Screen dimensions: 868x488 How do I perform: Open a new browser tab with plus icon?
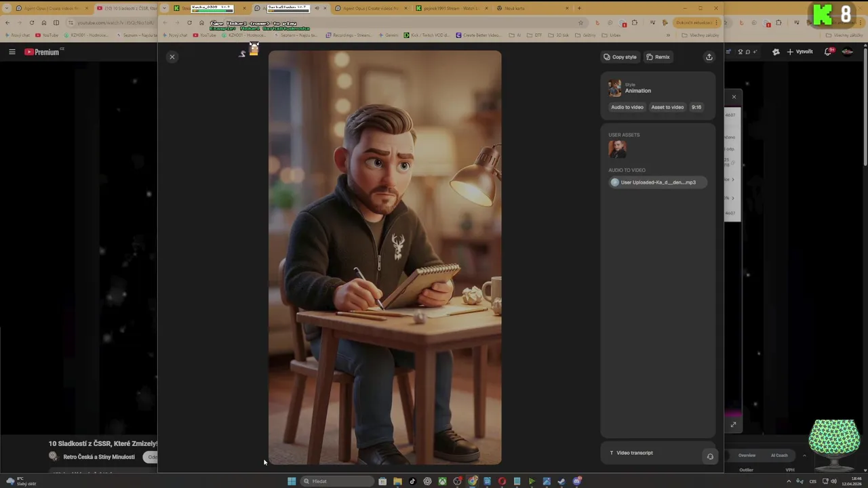click(x=578, y=8)
